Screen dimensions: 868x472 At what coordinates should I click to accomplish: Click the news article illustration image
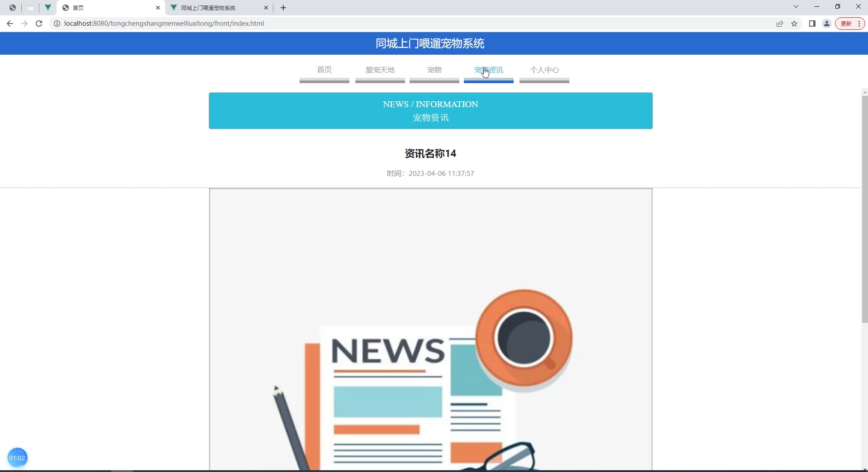click(431, 330)
